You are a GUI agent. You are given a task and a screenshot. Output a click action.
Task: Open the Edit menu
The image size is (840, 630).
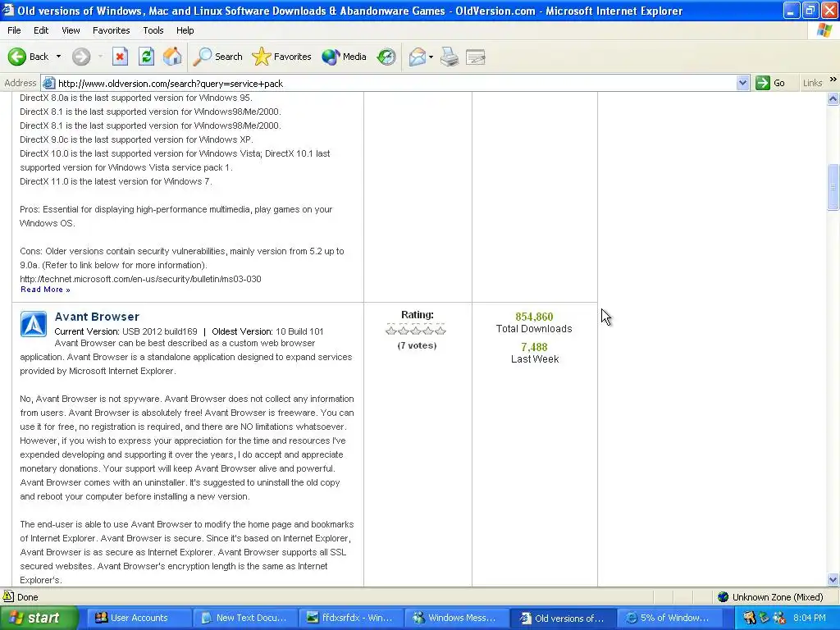(41, 30)
